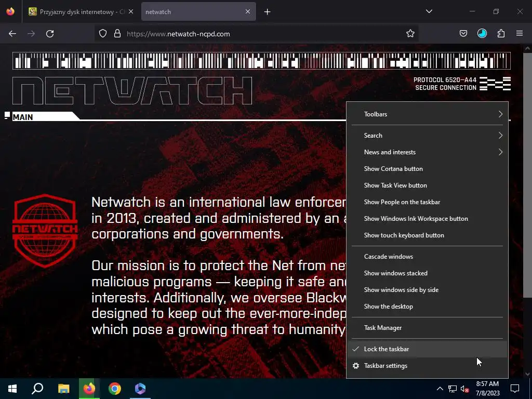The height and width of the screenshot is (399, 532).
Task: Select the netwatch browser tab
Action: coord(198,11)
